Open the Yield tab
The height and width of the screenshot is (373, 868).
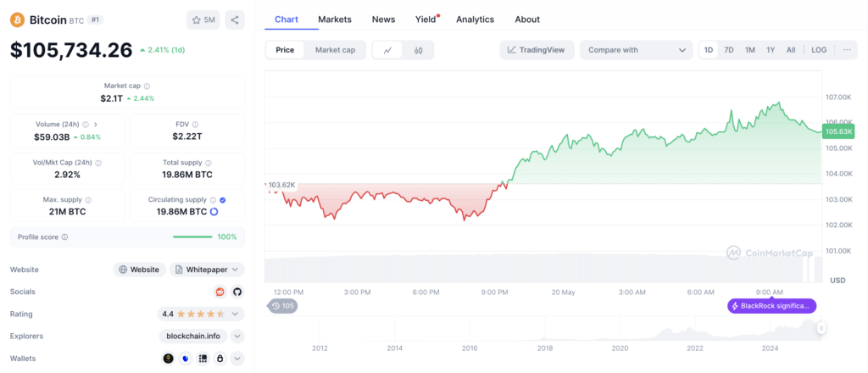coord(426,19)
